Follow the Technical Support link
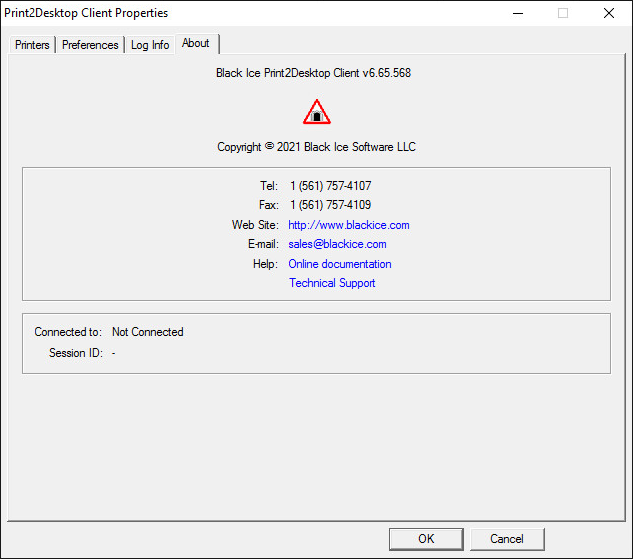This screenshot has width=633, height=559. (x=332, y=283)
